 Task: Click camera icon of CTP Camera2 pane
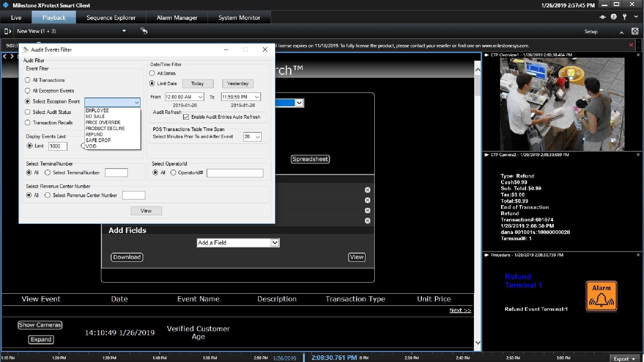(x=487, y=155)
